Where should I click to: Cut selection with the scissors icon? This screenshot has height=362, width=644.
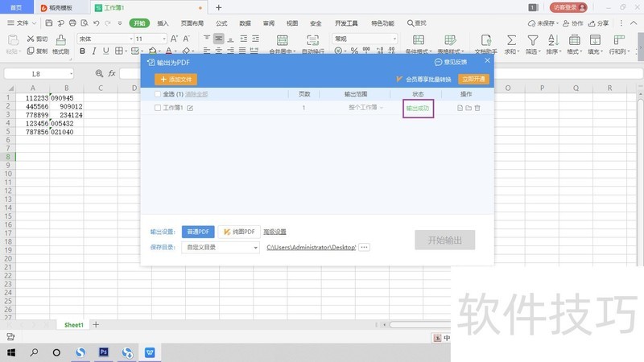pyautogui.click(x=31, y=39)
